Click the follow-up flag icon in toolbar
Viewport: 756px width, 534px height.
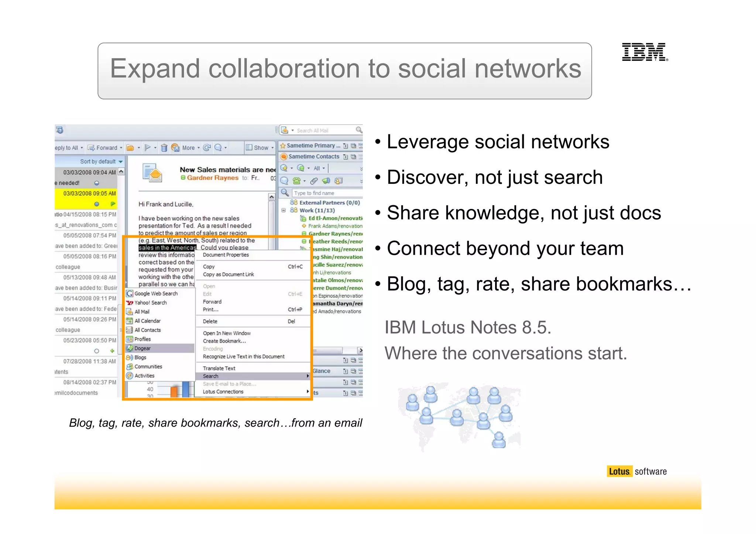[x=148, y=148]
